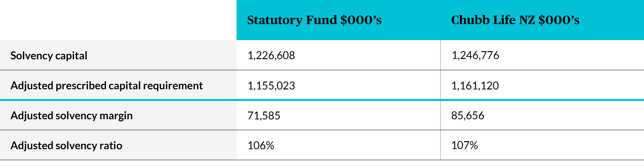Click the value 1,155,023 cell
Screen dimensions: 644x167
[271, 85]
